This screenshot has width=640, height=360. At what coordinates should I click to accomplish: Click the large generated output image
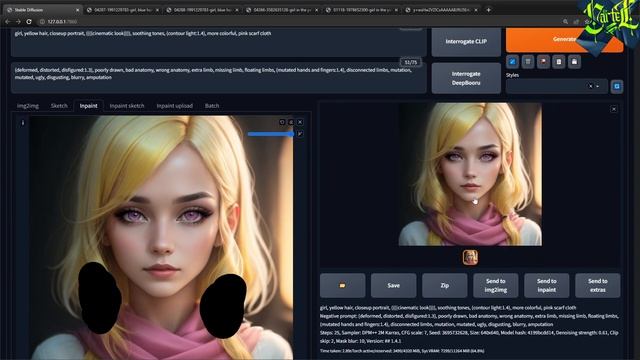[x=470, y=174]
